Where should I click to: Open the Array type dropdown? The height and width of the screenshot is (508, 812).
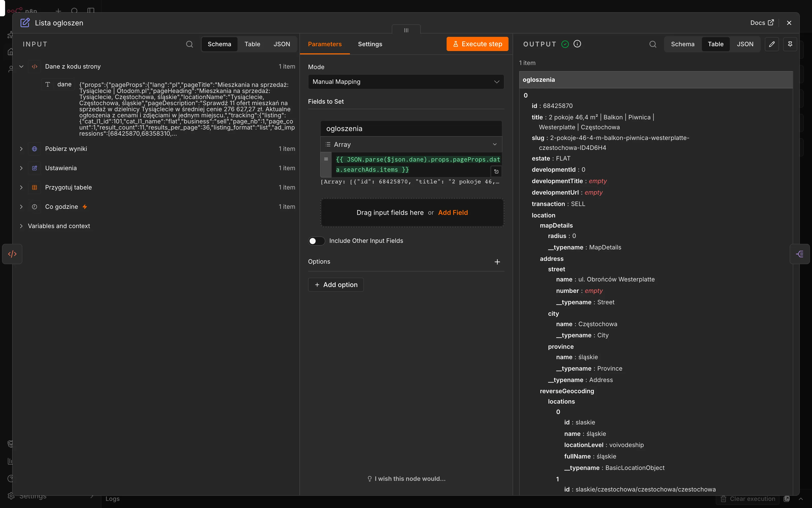(411, 145)
